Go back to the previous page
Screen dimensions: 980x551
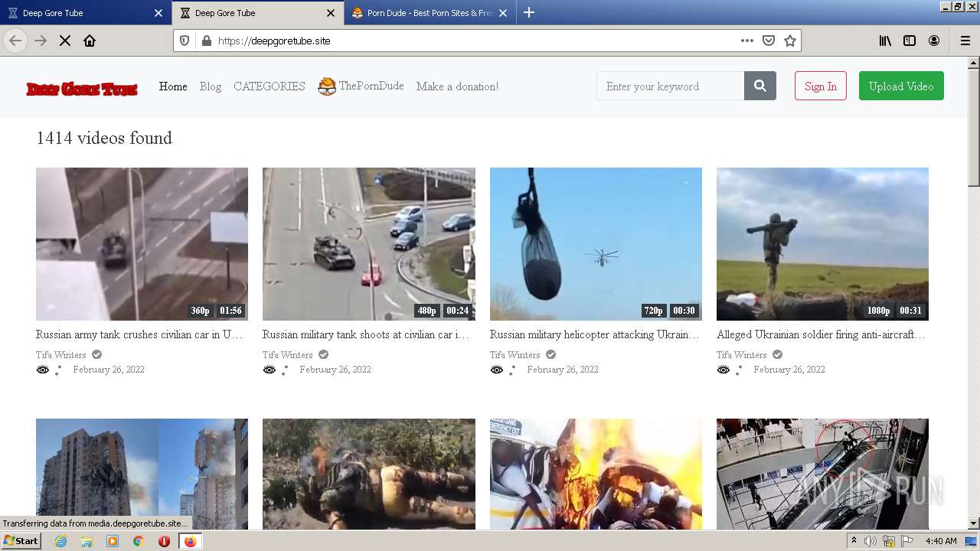pyautogui.click(x=15, y=41)
